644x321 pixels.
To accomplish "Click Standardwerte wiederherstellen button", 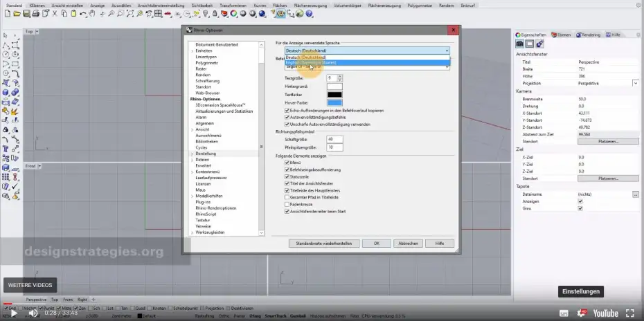I will pos(323,244).
